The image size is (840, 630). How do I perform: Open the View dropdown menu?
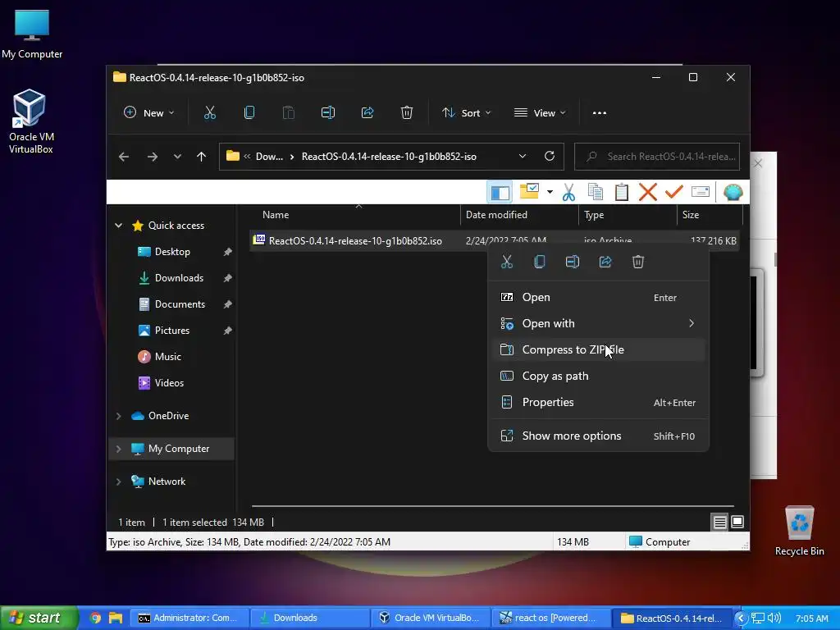point(540,112)
